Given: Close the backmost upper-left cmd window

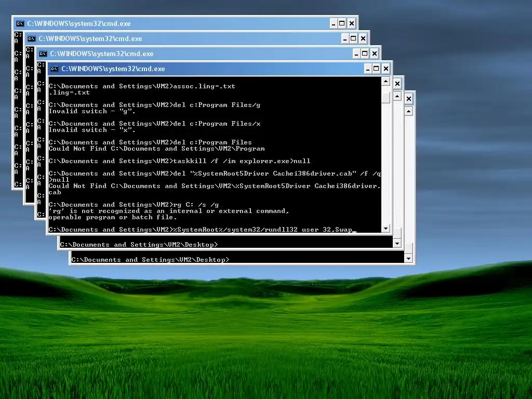Looking at the screenshot, I should coord(352,24).
